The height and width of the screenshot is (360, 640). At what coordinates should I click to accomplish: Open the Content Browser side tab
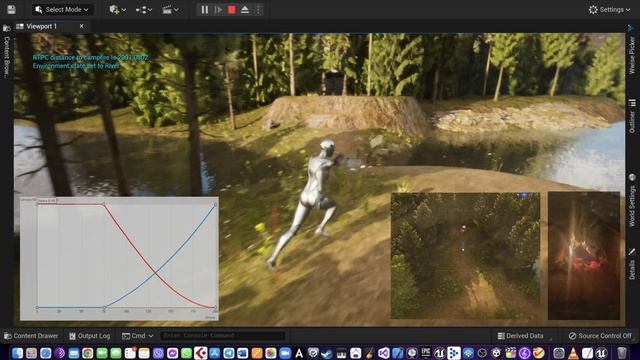pyautogui.click(x=6, y=56)
